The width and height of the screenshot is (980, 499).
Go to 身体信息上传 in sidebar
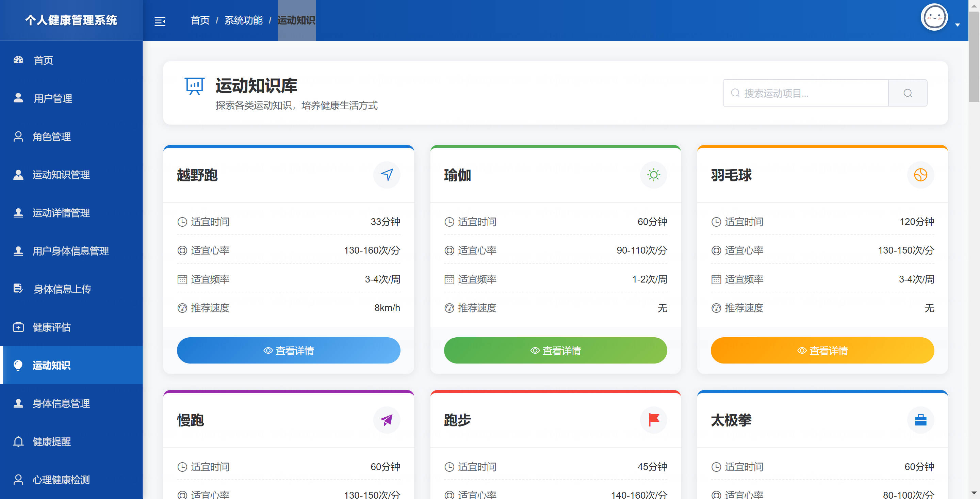point(71,289)
